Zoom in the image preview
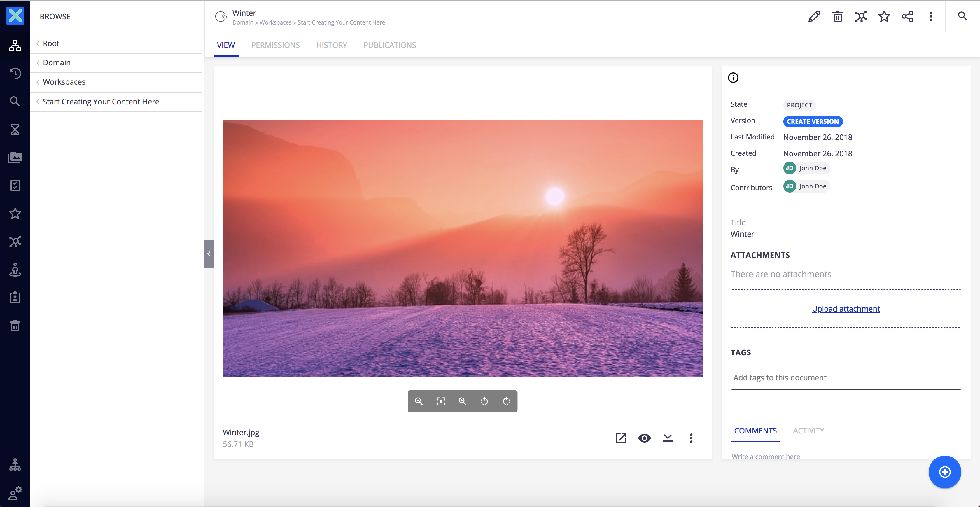This screenshot has height=507, width=980. point(463,401)
